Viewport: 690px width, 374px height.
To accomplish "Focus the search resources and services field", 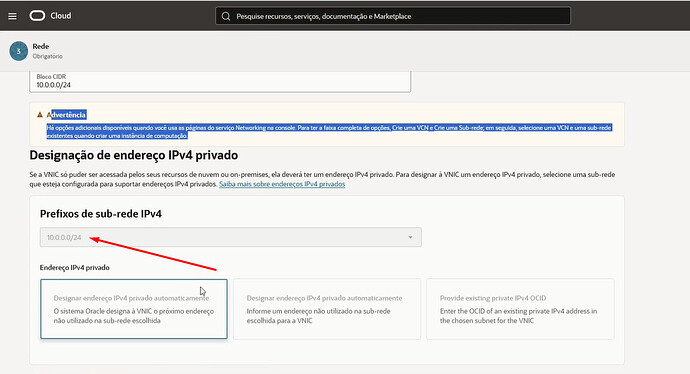I will [x=393, y=16].
